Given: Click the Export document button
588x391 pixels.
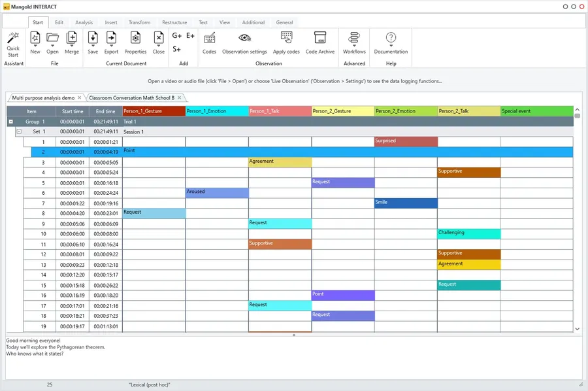Looking at the screenshot, I should click(x=111, y=39).
